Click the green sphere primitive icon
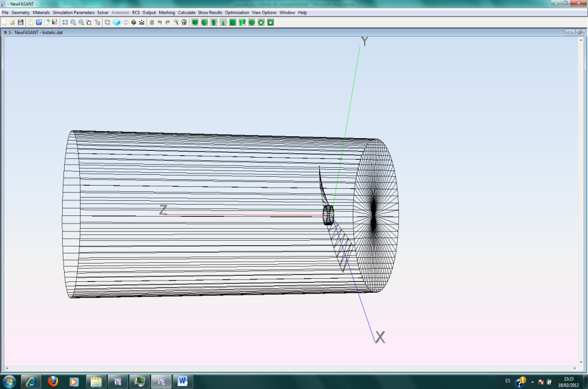This screenshot has height=389, width=588. coord(204,22)
